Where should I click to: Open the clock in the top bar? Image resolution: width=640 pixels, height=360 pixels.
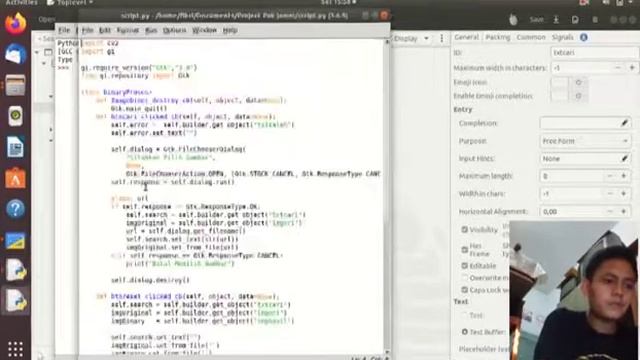point(338,3)
